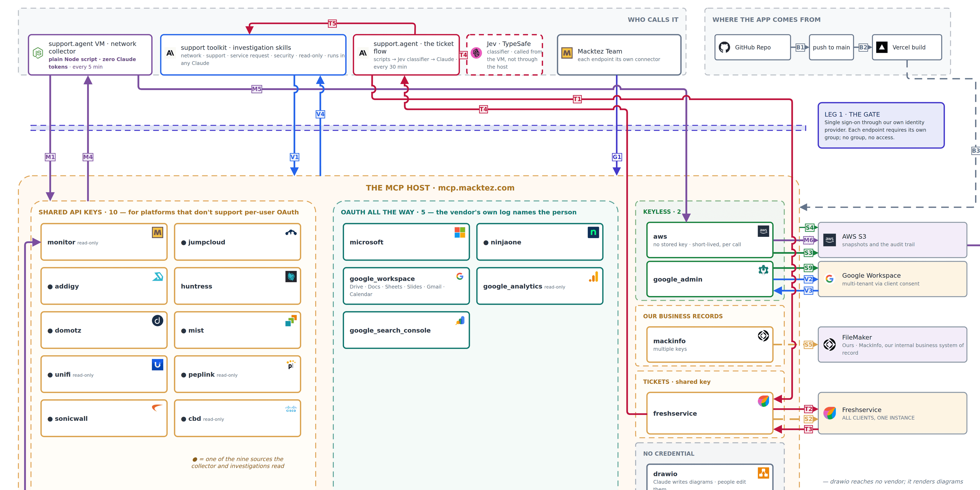The height and width of the screenshot is (490, 980).
Task: Click the FileMaker icon on mackinfo card
Action: pos(763,336)
